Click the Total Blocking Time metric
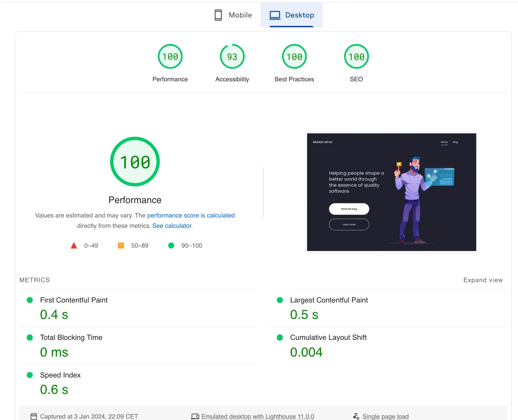Screen dimensions: 518x420 (x=71, y=338)
